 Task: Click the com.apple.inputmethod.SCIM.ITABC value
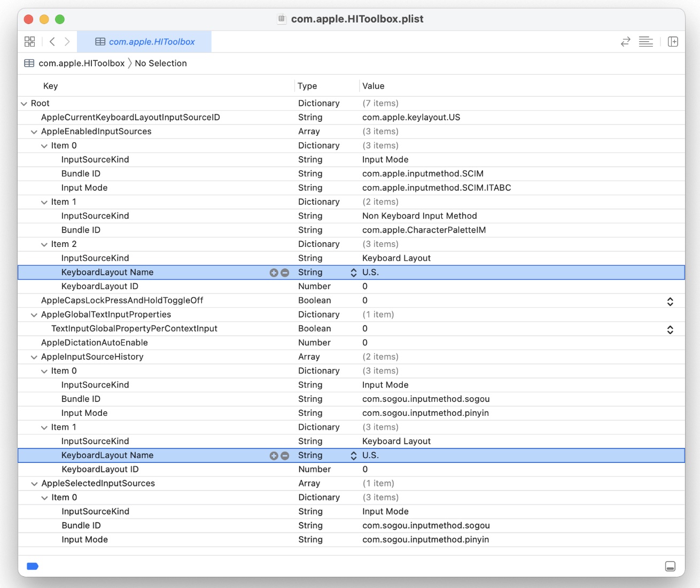(x=437, y=188)
